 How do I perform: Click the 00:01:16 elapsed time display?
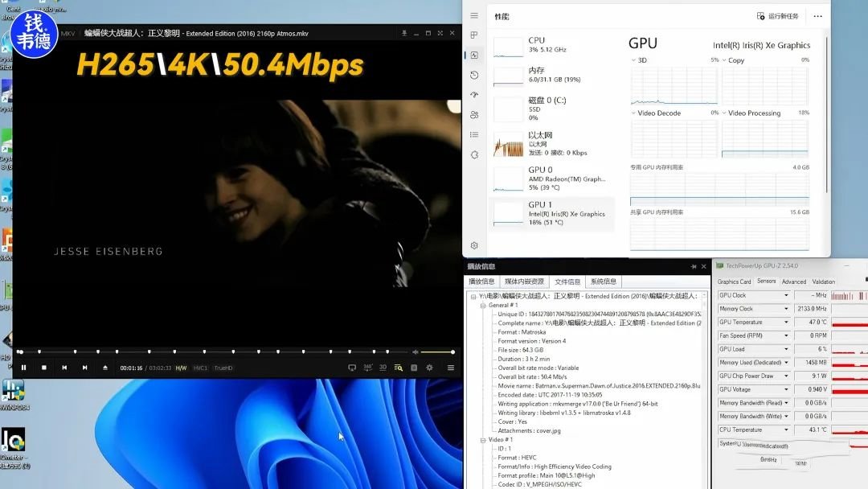click(131, 368)
